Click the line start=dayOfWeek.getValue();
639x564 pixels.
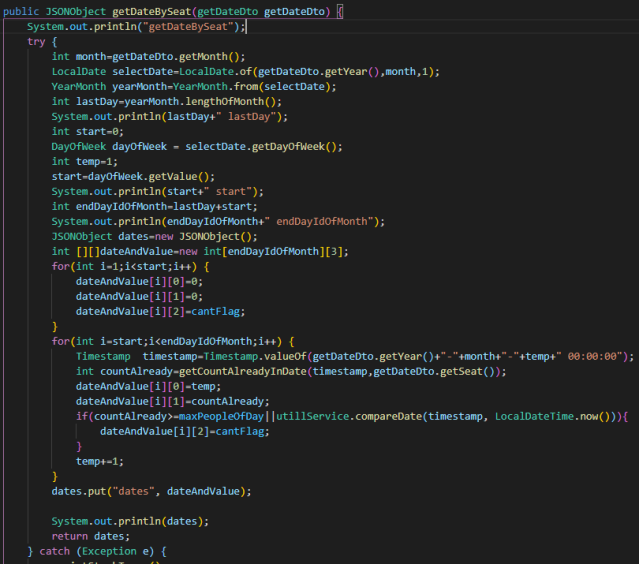click(133, 177)
